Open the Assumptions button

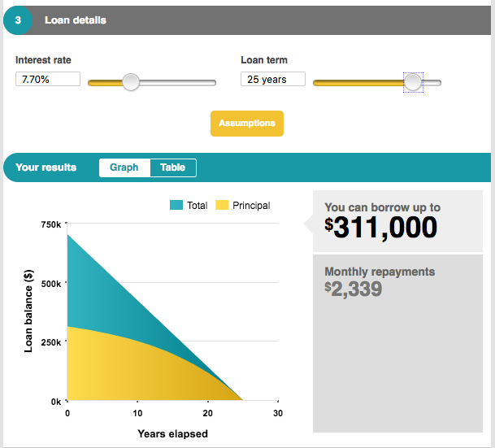247,124
